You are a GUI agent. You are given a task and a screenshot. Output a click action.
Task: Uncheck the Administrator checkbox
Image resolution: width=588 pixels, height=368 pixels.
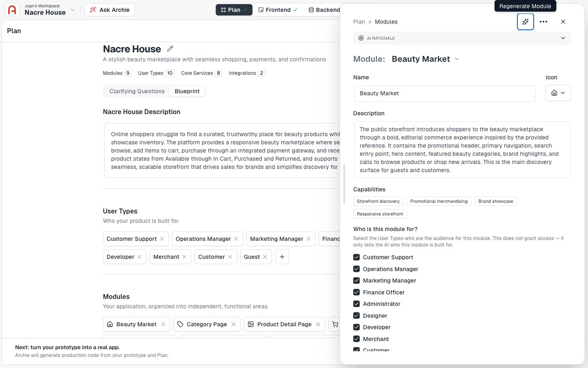pos(356,304)
